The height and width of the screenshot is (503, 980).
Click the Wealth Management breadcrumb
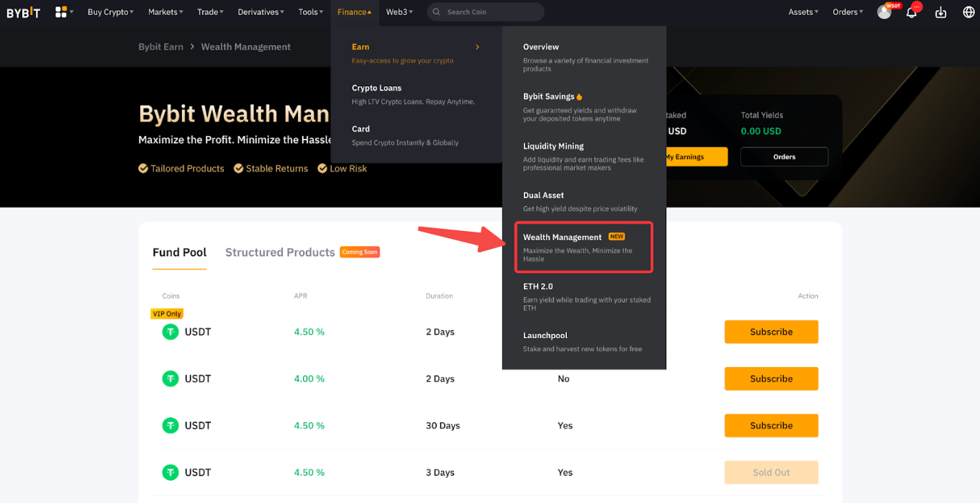246,47
